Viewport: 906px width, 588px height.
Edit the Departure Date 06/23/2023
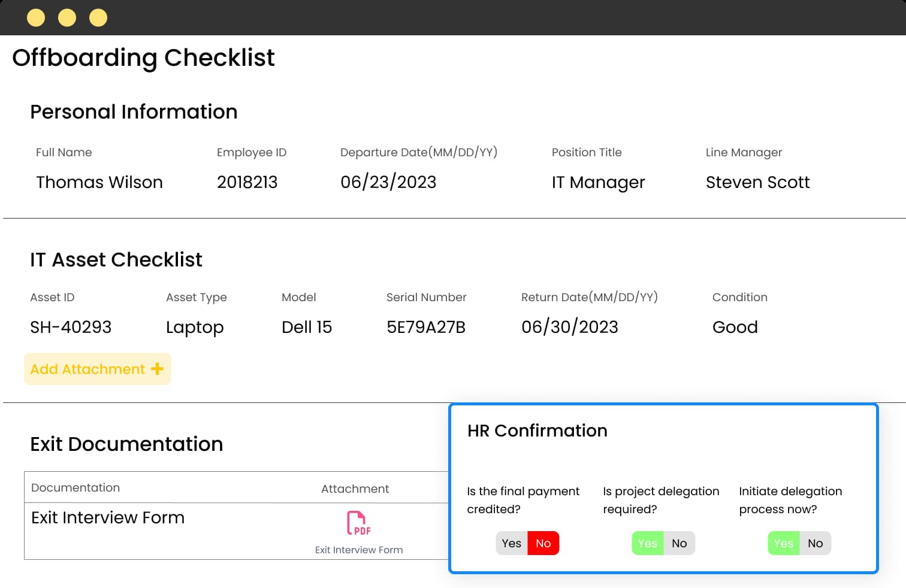(388, 182)
